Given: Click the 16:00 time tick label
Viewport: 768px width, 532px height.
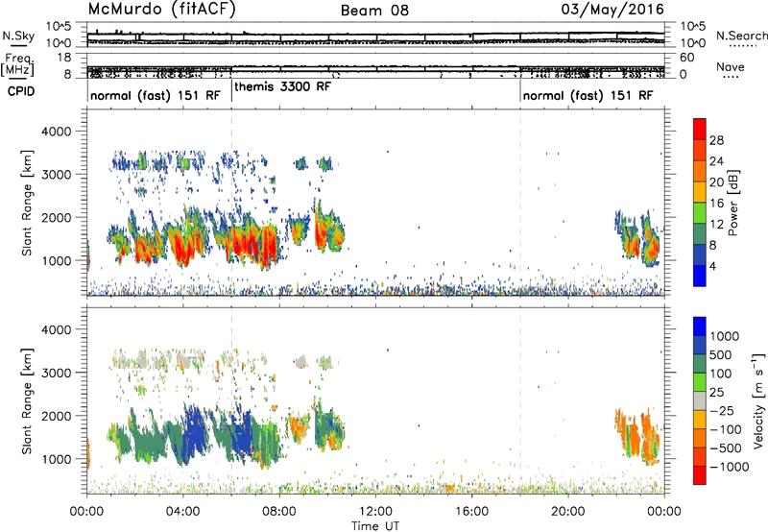Looking at the screenshot, I should tap(471, 512).
